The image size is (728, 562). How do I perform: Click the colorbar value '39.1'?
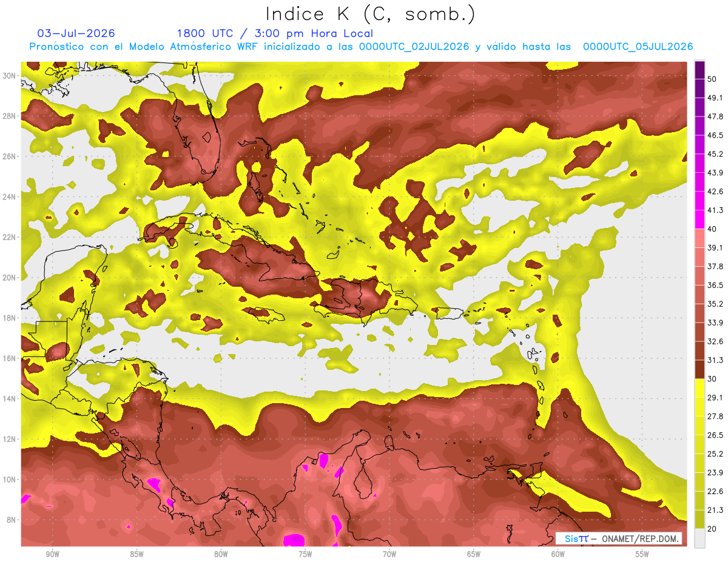(x=715, y=247)
